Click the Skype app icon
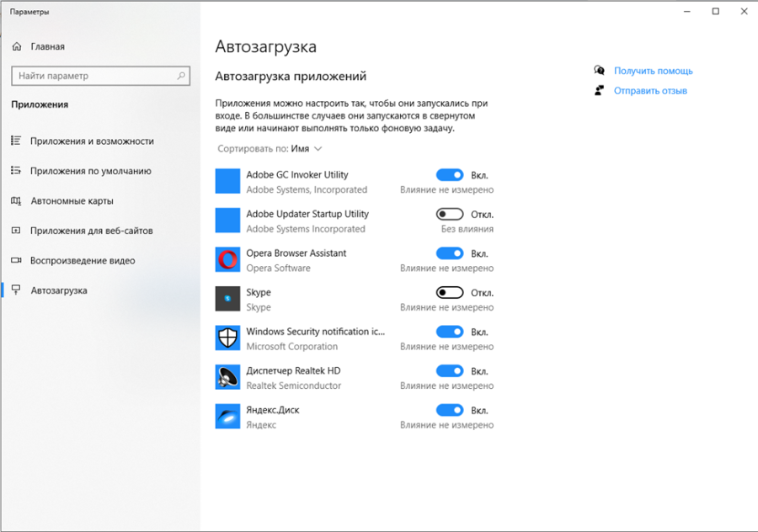 point(227,299)
